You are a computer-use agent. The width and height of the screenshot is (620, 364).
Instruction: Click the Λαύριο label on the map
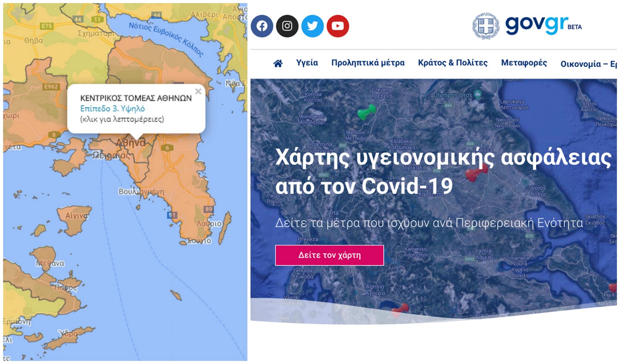tap(209, 224)
